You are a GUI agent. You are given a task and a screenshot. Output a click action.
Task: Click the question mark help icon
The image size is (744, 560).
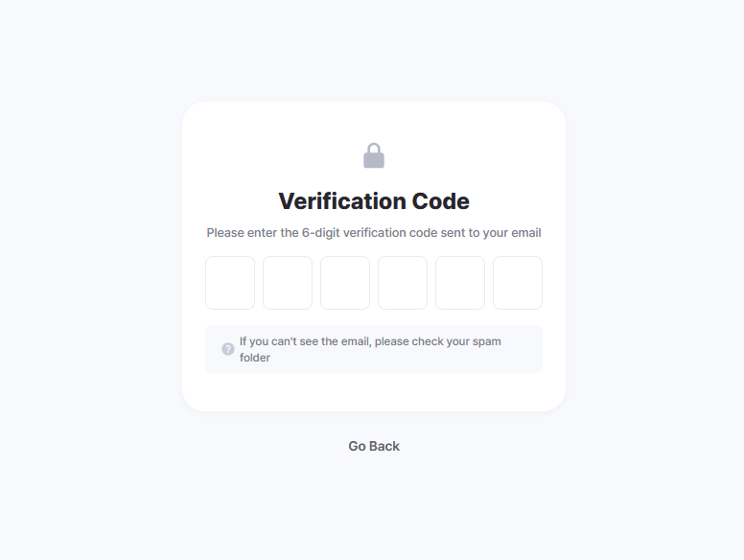tap(228, 349)
